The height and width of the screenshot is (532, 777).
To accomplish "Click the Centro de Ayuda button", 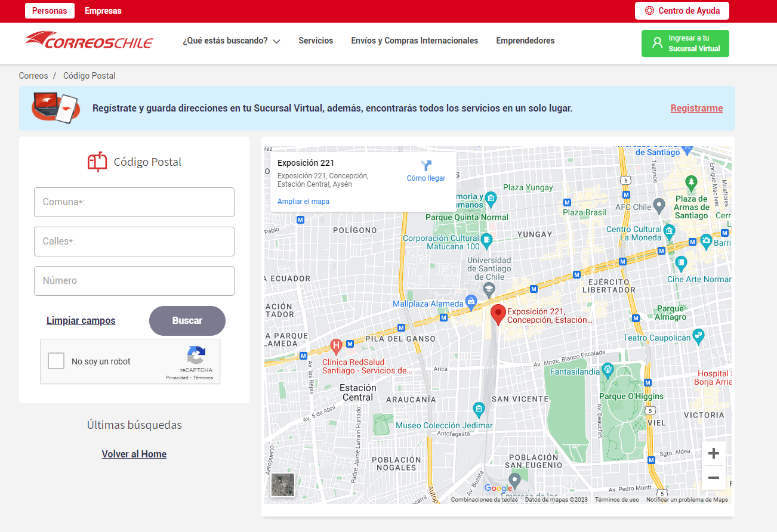I will click(682, 11).
